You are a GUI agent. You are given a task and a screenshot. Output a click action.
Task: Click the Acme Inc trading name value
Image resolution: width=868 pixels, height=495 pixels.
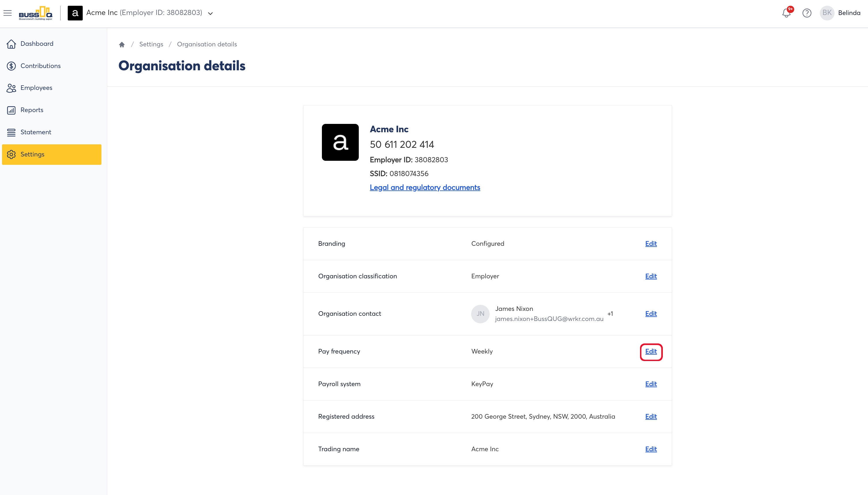coord(485,449)
